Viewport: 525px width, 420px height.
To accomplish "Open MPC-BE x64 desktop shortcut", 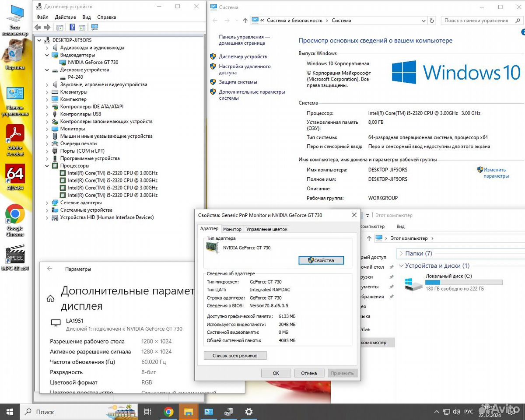I will tap(15, 258).
